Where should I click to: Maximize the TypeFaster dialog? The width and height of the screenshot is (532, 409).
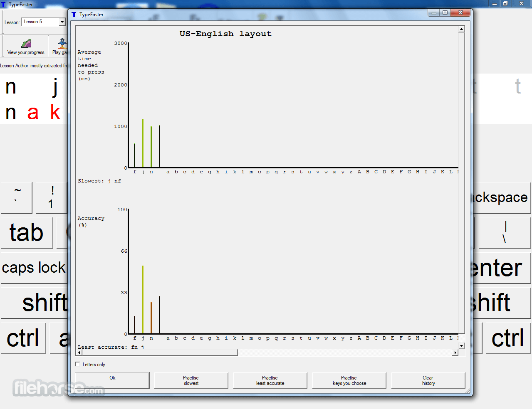(x=445, y=12)
